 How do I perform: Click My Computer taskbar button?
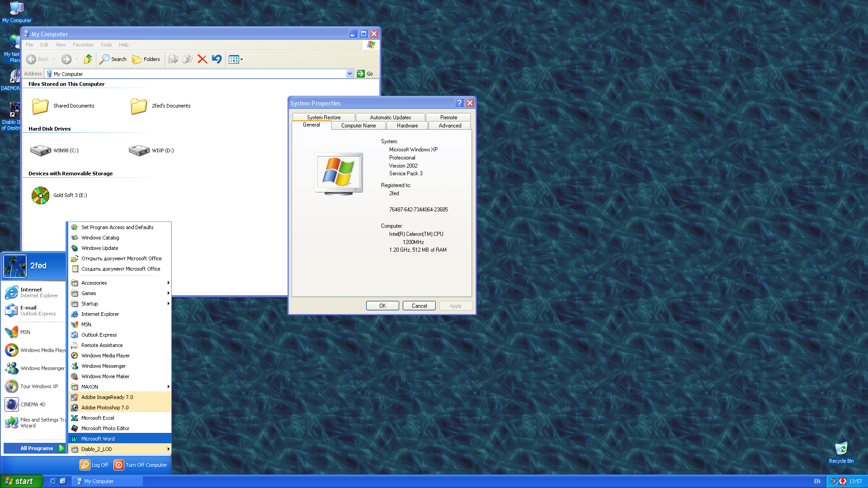[108, 481]
